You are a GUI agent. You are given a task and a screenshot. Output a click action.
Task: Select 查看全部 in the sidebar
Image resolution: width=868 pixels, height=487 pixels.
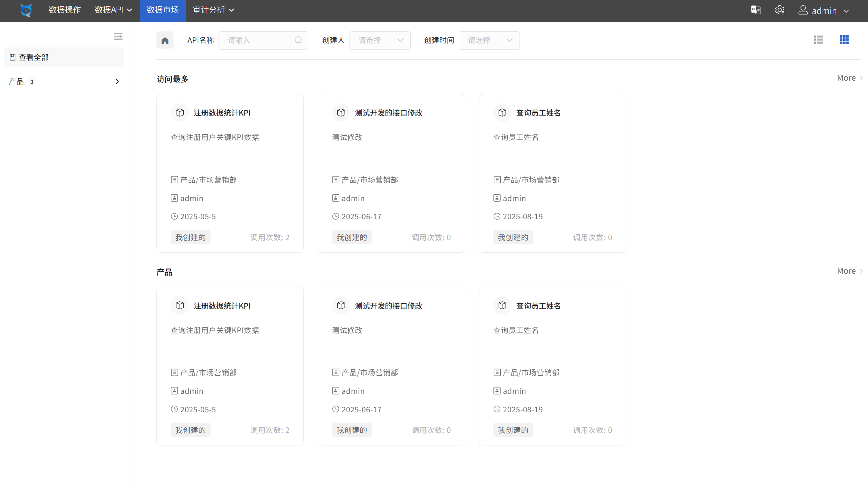(x=64, y=57)
